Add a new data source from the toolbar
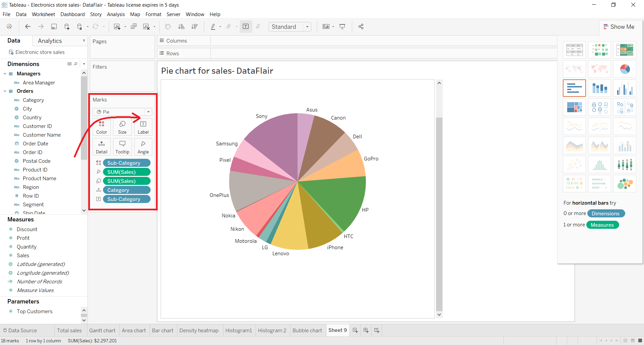 [67, 26]
